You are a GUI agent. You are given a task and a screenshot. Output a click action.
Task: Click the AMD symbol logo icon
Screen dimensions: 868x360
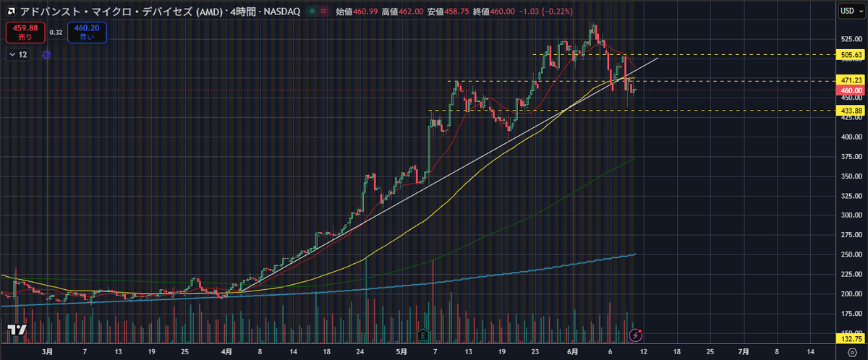click(11, 12)
